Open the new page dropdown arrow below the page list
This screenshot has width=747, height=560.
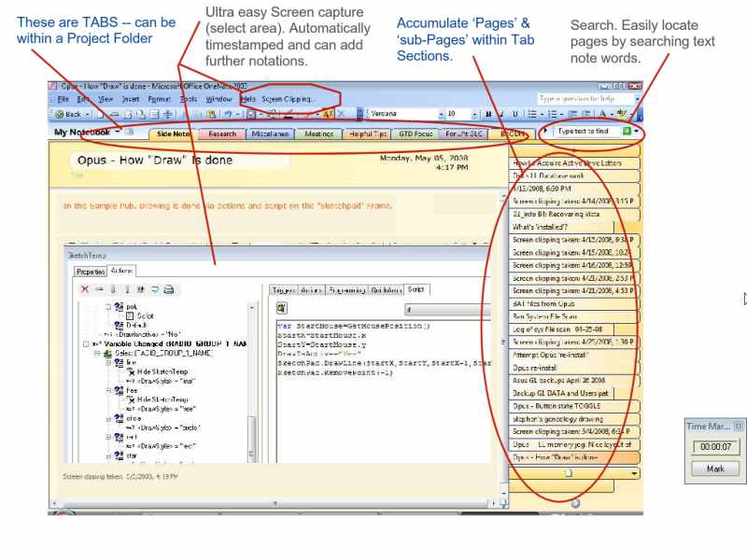click(x=634, y=473)
